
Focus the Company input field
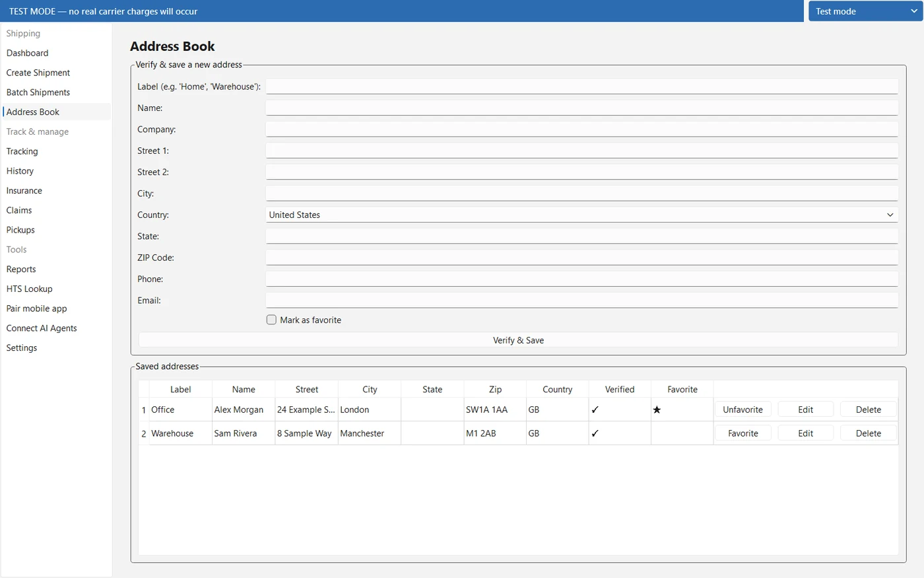pyautogui.click(x=581, y=129)
